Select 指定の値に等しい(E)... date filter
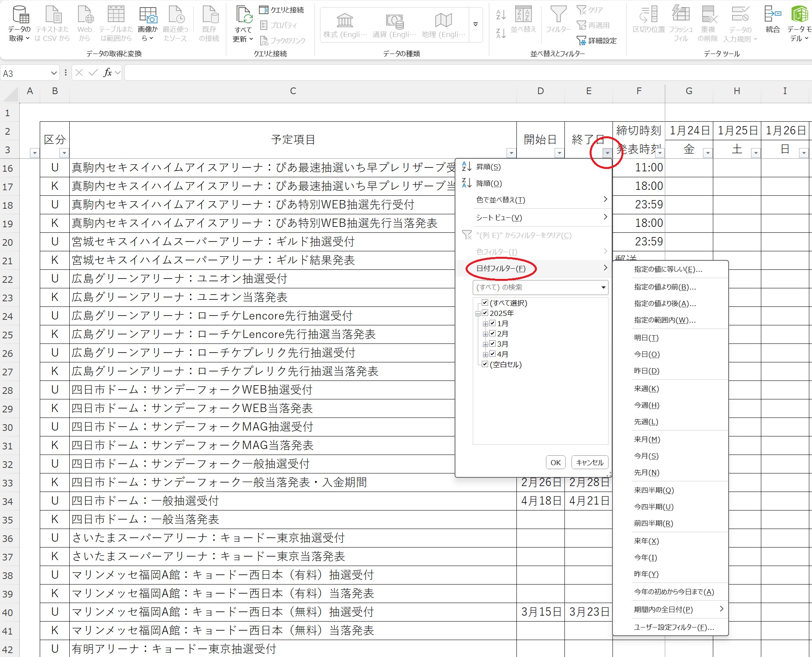Screen dimensions: 812x657 coord(670,269)
